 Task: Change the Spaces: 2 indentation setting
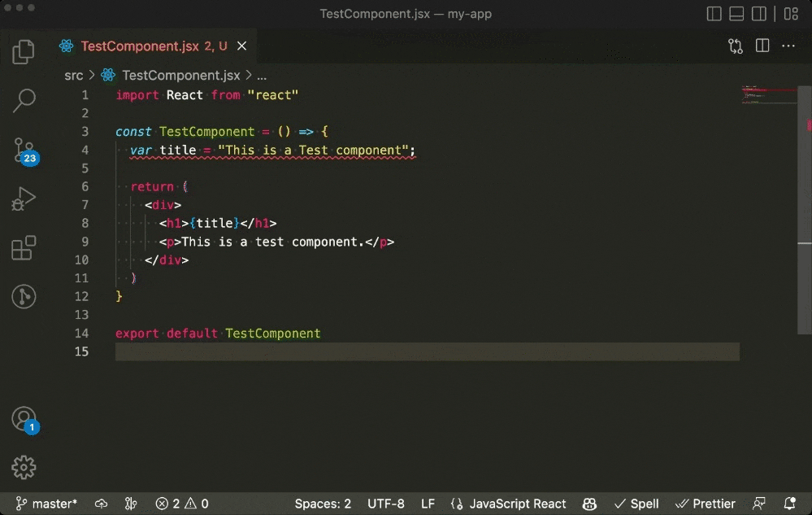coord(323,503)
